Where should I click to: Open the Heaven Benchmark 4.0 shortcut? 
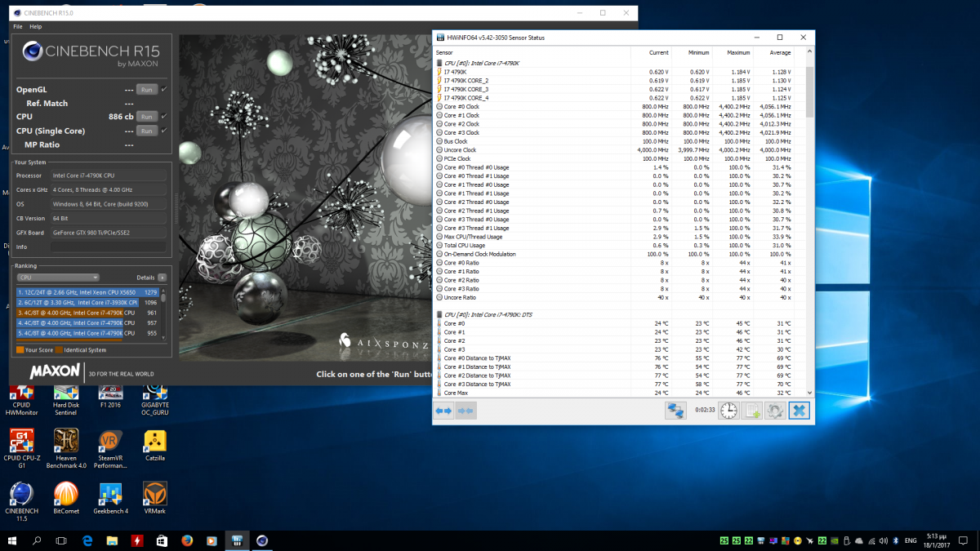pos(65,450)
